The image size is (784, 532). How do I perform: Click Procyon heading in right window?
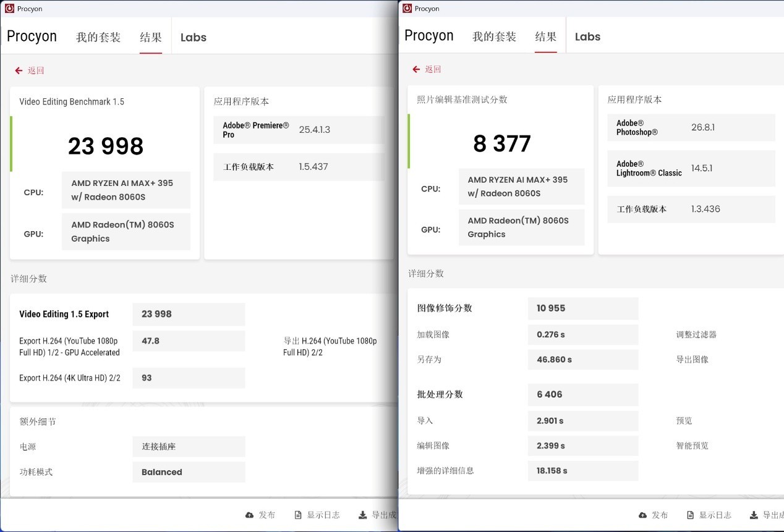point(428,35)
